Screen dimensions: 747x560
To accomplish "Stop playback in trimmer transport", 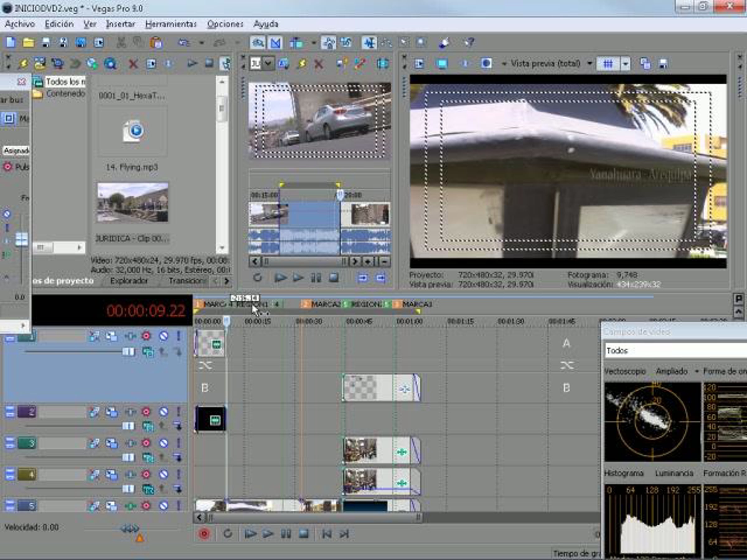I will pyautogui.click(x=334, y=278).
